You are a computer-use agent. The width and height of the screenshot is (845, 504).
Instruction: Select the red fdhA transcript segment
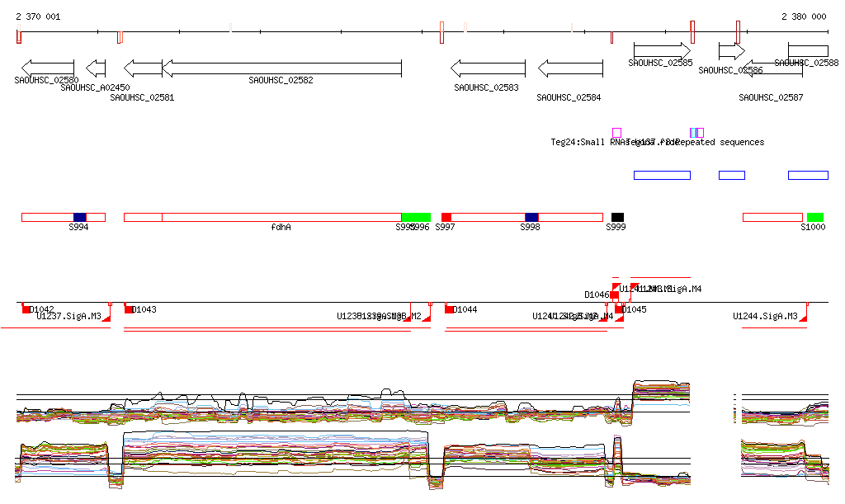[x=281, y=217]
